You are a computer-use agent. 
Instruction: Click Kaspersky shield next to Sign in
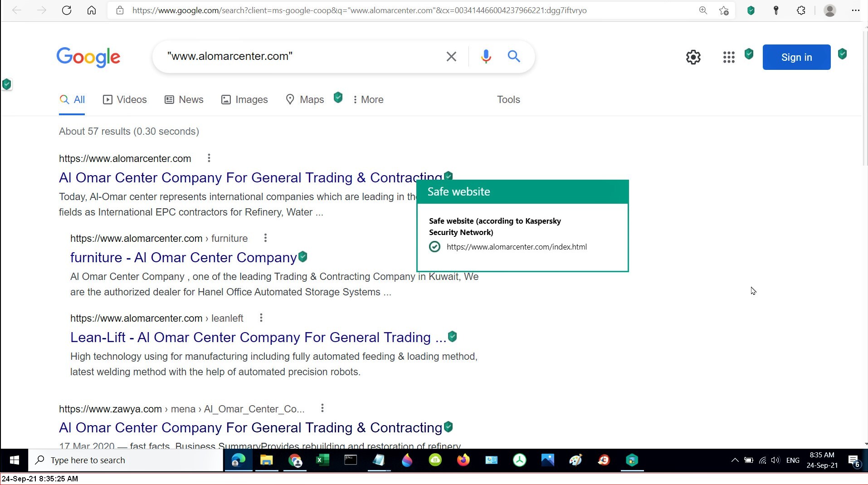coord(843,54)
